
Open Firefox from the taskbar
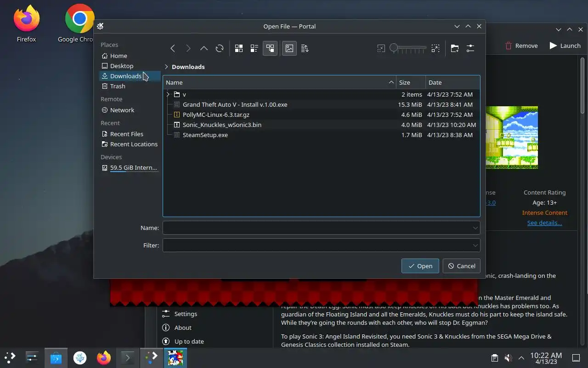point(104,357)
